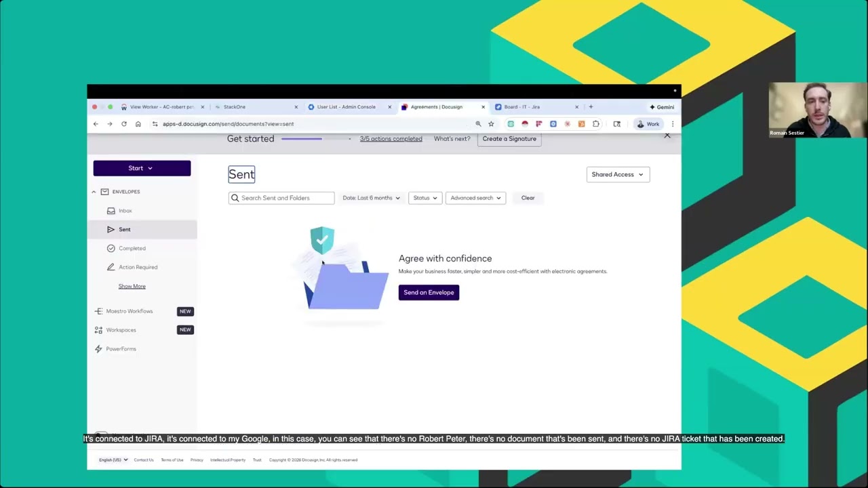Open the Start dropdown button

142,168
